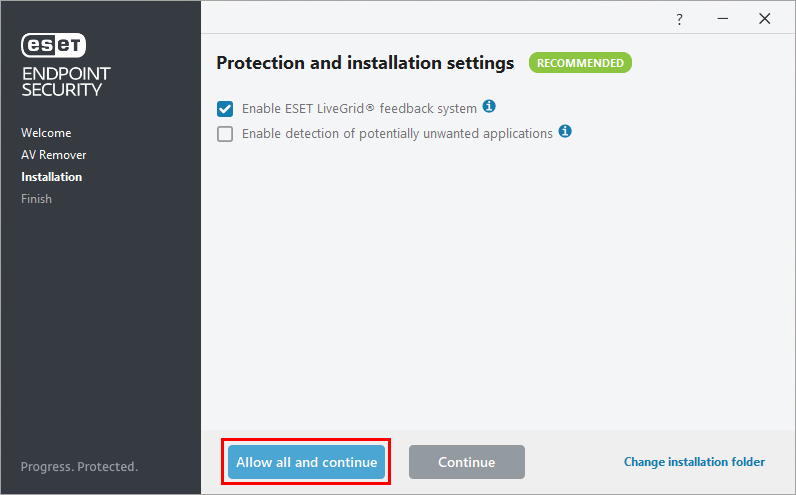
Task: Click 'Enable detection of potentially unwanted applications' text
Action: point(397,134)
